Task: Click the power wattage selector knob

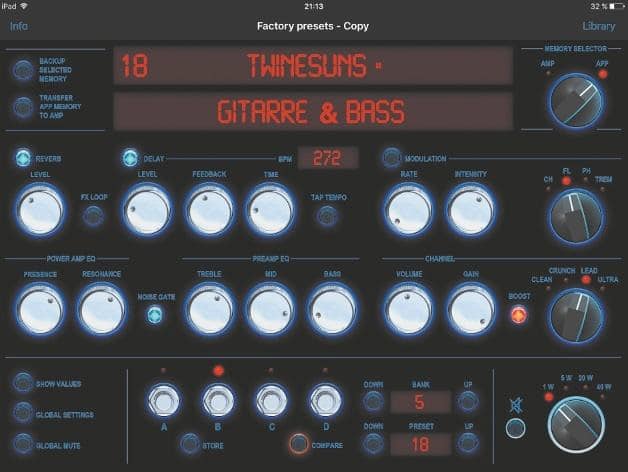Action: coord(576,425)
